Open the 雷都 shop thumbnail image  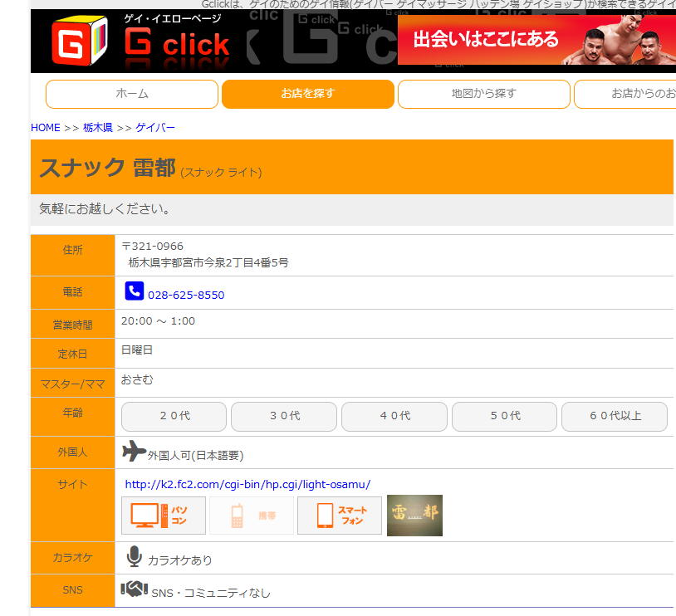pos(414,516)
